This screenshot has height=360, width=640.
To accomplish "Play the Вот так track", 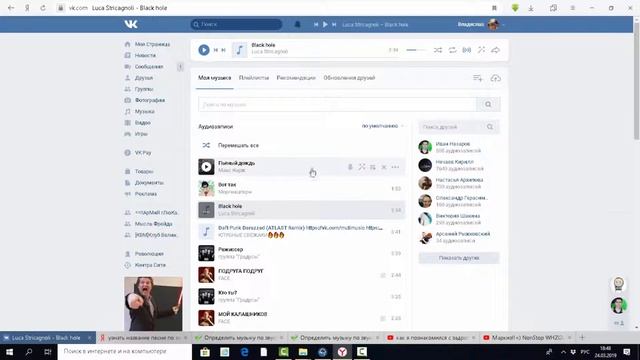I will pyautogui.click(x=206, y=188).
